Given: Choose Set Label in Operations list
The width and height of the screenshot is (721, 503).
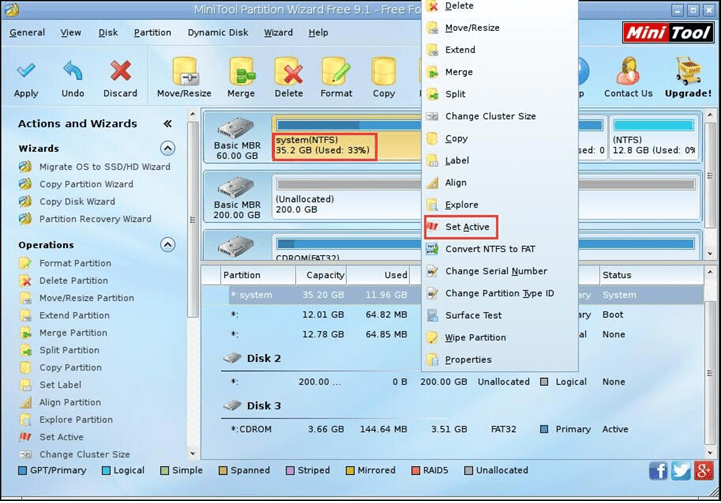Looking at the screenshot, I should pos(51,385).
